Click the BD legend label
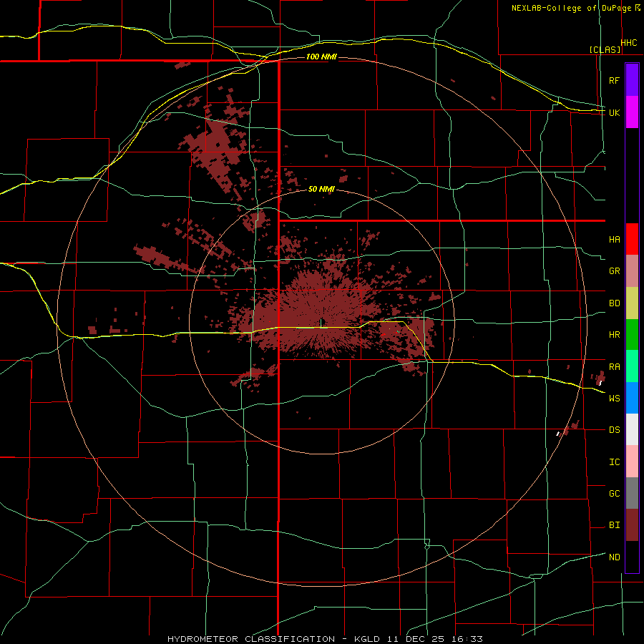This screenshot has height=644, width=644. tap(614, 303)
